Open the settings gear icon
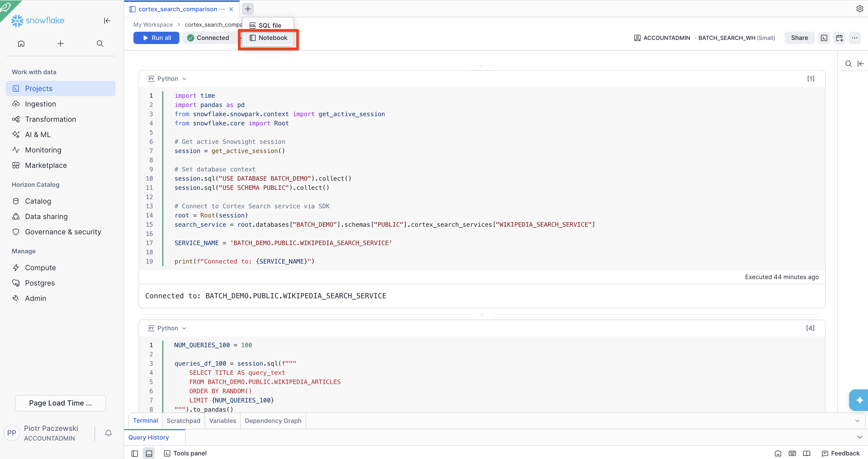The image size is (868, 459). 859,9
